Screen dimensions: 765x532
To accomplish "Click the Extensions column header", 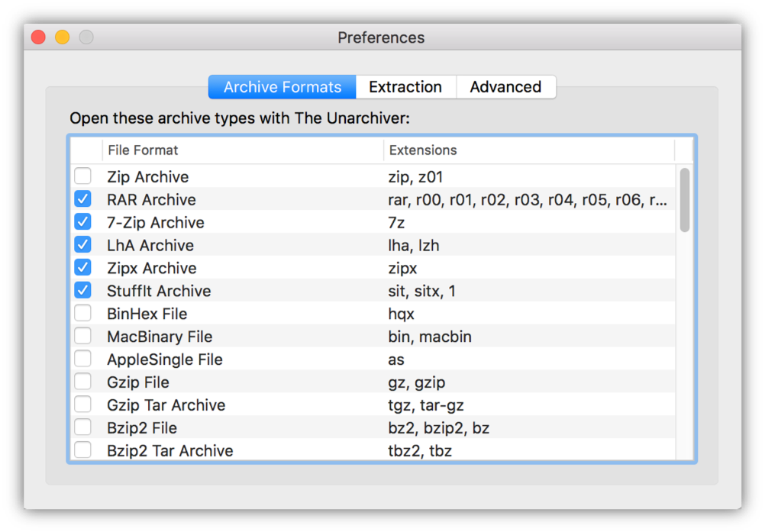I will pyautogui.click(x=528, y=150).
